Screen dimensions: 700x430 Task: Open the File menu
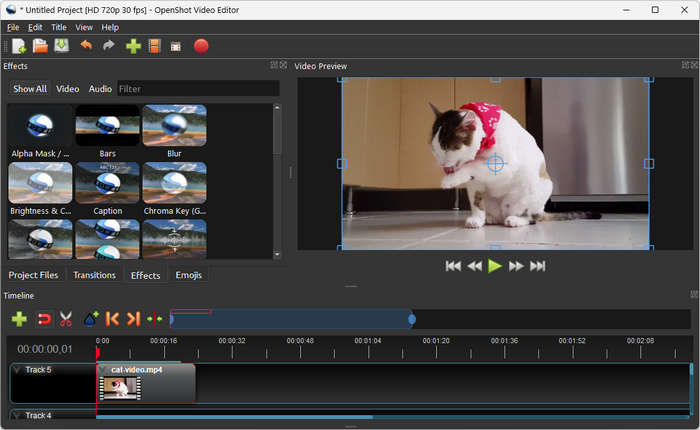click(13, 27)
